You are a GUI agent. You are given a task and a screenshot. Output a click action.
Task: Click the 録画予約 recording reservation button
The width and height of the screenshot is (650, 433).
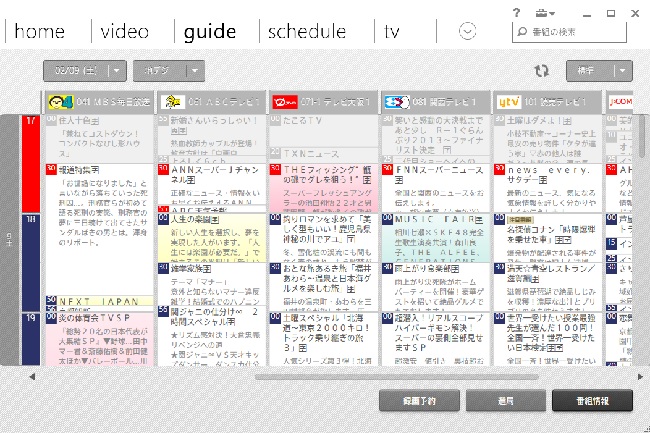tap(419, 401)
